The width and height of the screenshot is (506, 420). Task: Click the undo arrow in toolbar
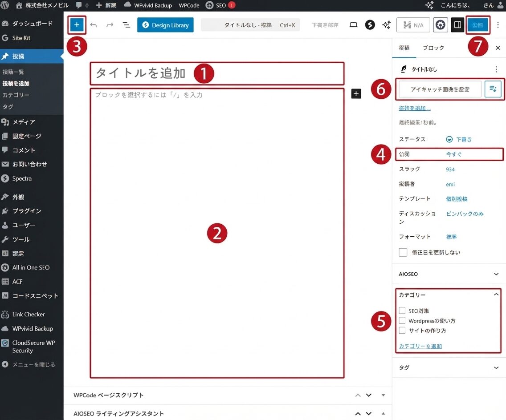coord(94,25)
